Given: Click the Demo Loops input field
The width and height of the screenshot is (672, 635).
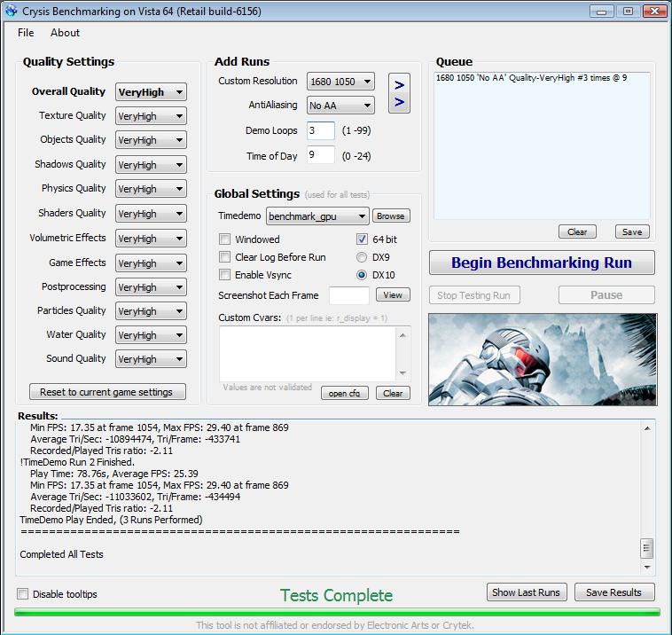Looking at the screenshot, I should pos(321,130).
